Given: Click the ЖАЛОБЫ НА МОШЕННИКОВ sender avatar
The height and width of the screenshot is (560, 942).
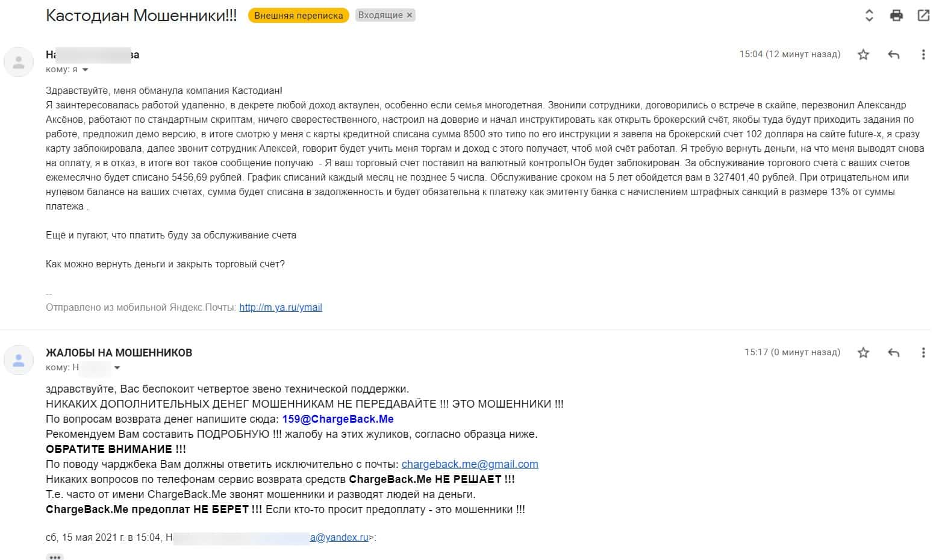Looking at the screenshot, I should tap(19, 360).
